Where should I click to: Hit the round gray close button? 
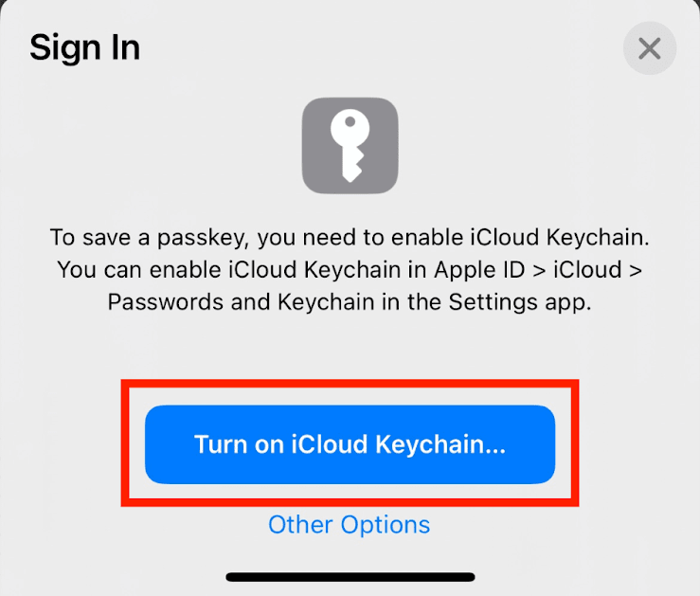coord(649,48)
